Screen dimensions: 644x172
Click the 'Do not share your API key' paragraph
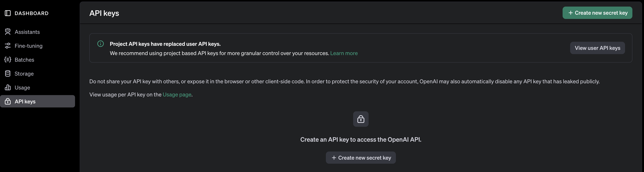point(344,82)
